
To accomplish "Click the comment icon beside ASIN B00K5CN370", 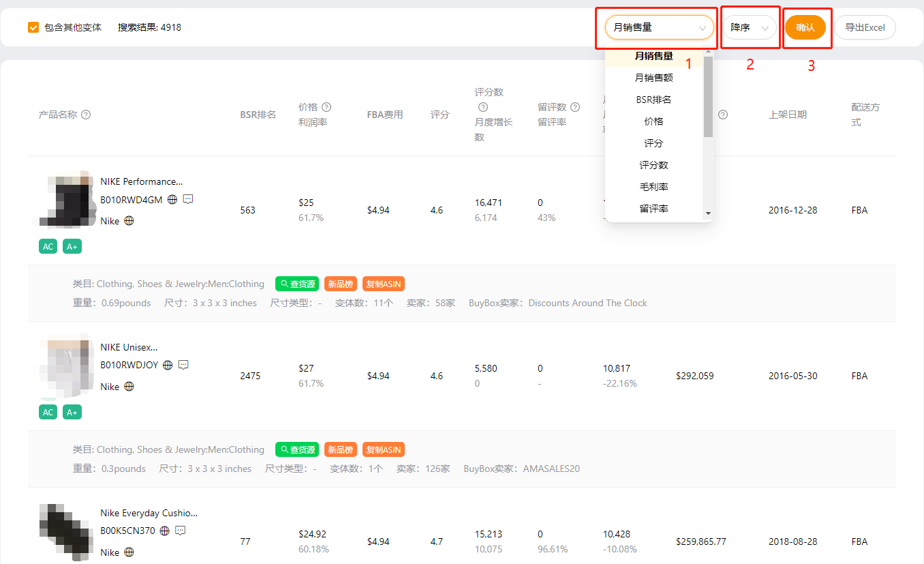I will 180,530.
